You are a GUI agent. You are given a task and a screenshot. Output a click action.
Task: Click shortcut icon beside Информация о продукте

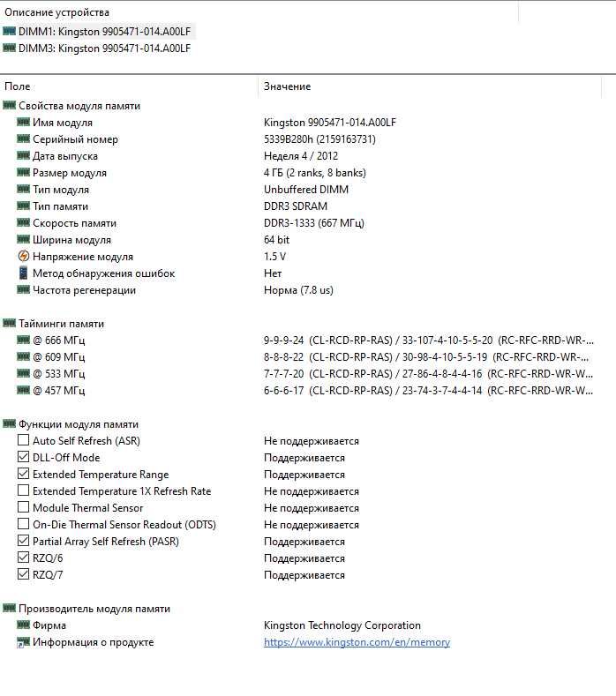point(23,642)
